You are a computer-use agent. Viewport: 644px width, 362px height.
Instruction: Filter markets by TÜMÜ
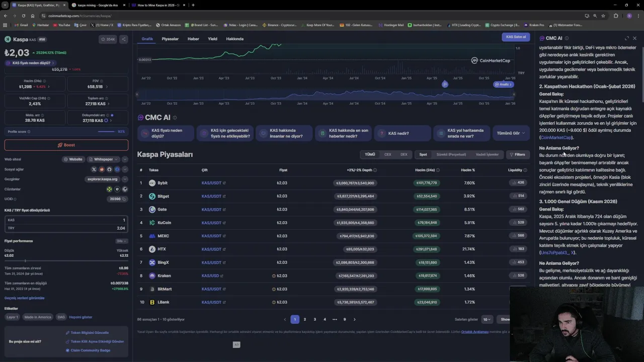370,154
